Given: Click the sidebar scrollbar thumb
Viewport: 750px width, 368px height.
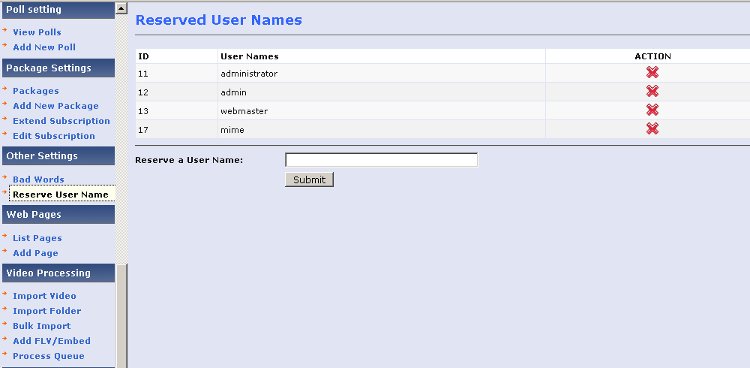Looking at the screenshot, I should tap(121, 316).
